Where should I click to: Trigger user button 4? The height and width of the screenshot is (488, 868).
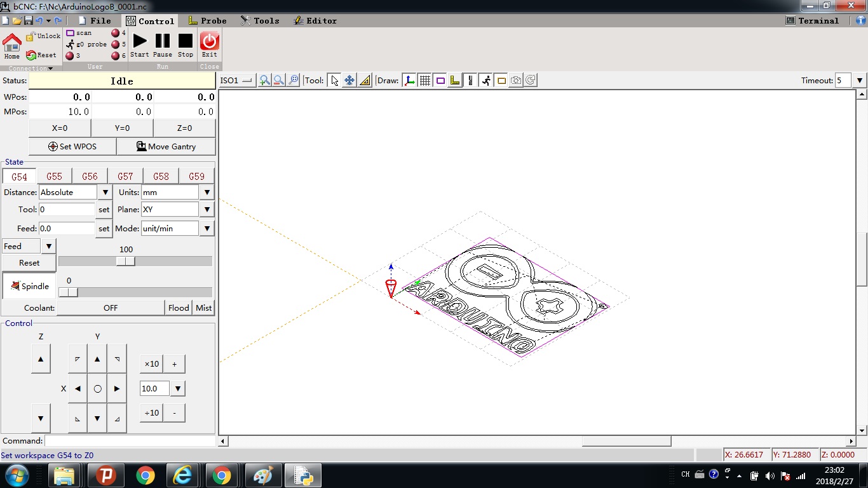[118, 33]
